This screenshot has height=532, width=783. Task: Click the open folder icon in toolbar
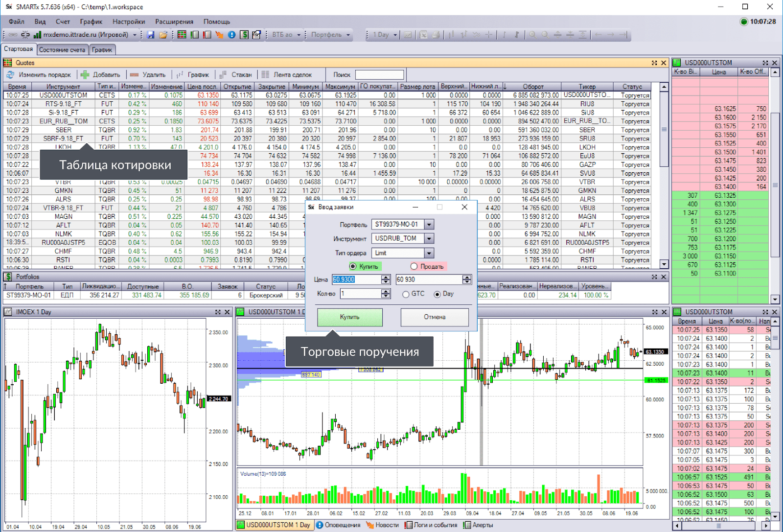click(x=163, y=35)
